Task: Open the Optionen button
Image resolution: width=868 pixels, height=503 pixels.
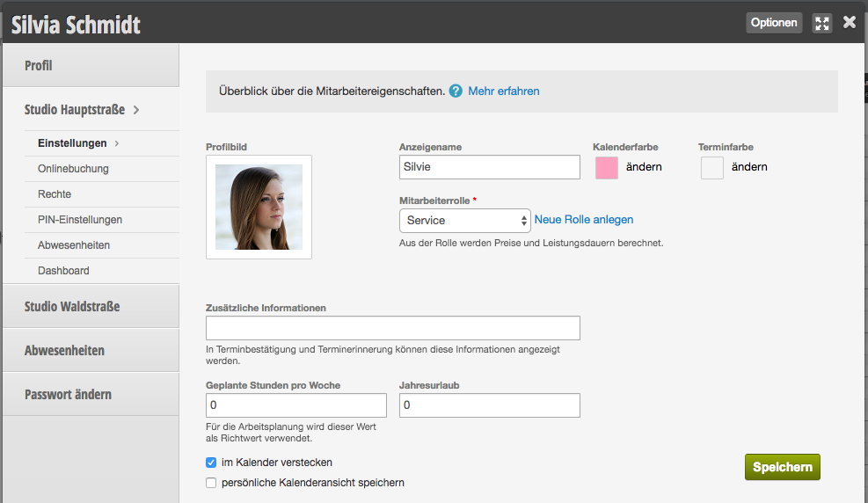Action: (774, 23)
